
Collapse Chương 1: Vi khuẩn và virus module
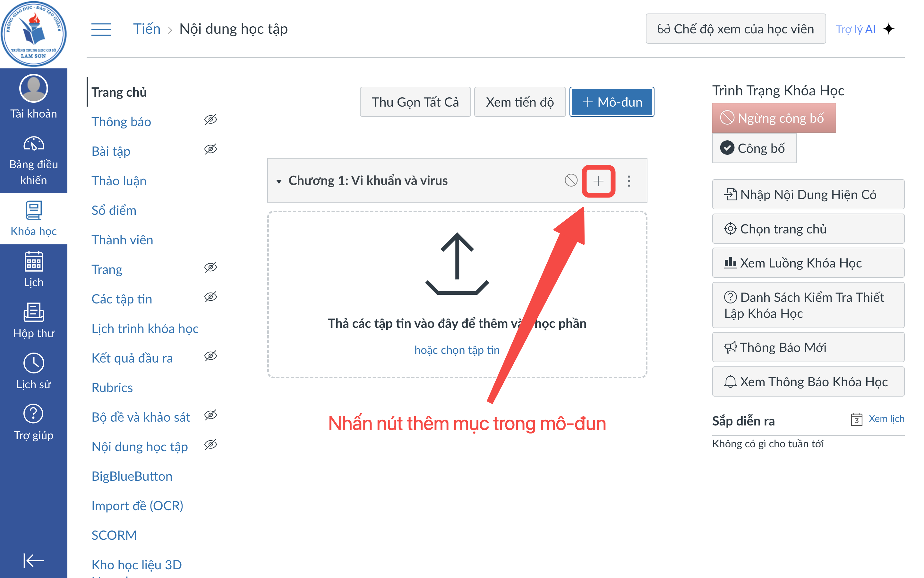click(279, 181)
